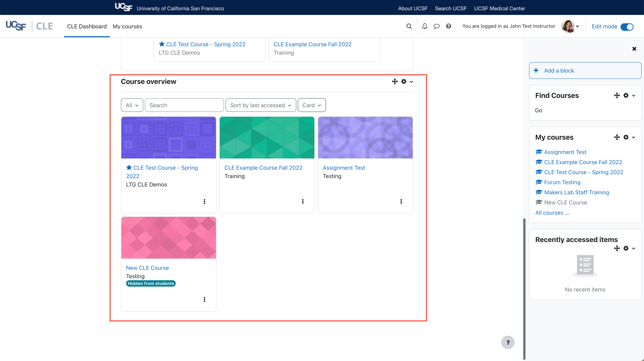
Task: Click the Hidden from students badge
Action: [151, 283]
